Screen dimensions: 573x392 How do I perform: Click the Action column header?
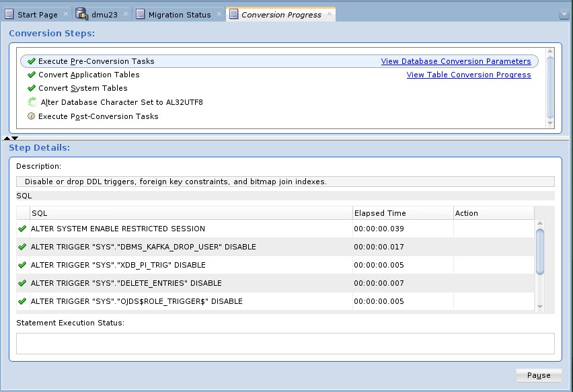pyautogui.click(x=494, y=213)
